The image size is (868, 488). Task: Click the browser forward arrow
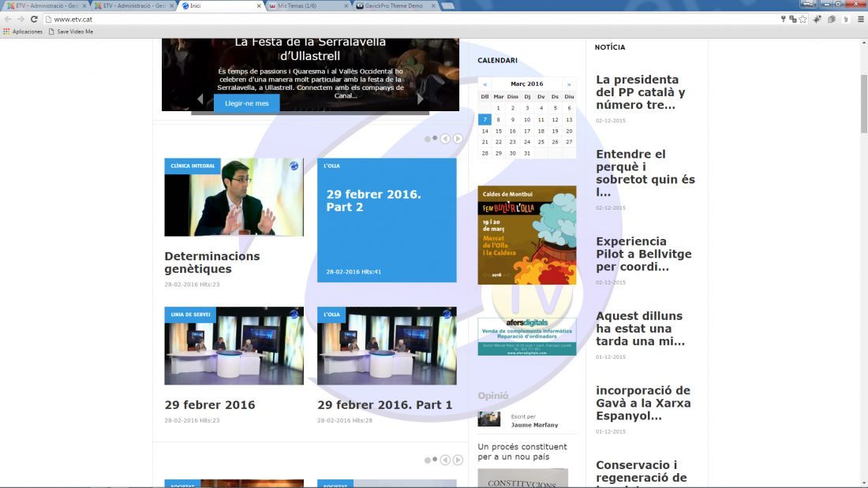[21, 19]
